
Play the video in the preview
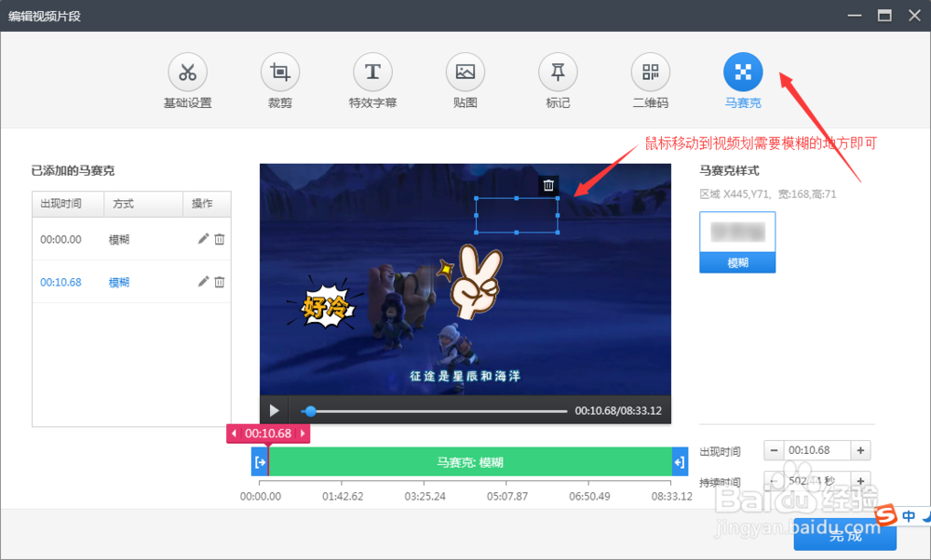274,409
